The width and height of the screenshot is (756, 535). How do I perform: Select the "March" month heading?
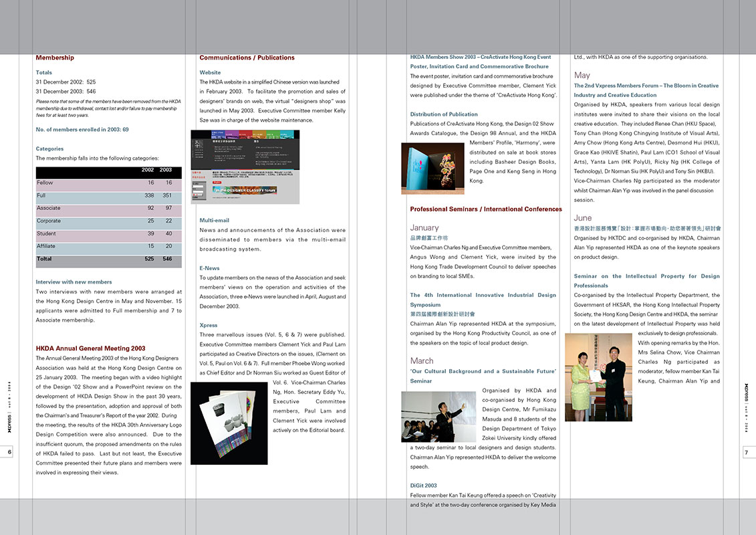click(x=422, y=361)
